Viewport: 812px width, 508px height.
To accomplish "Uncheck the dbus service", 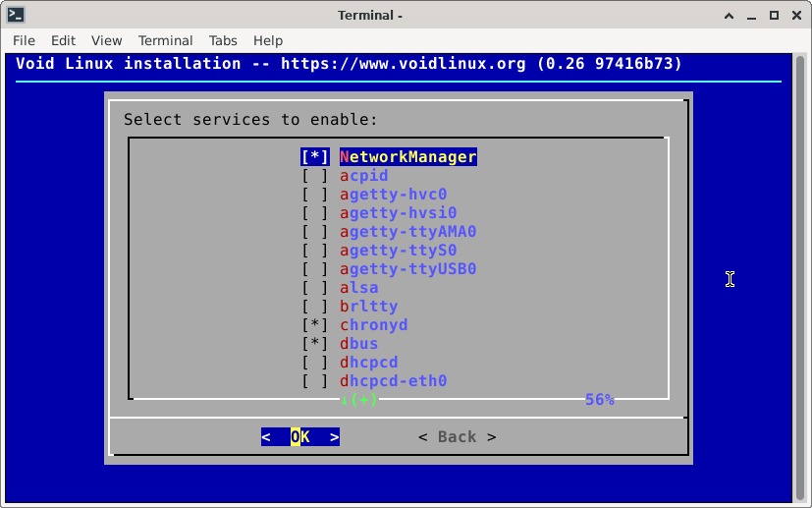I will tap(315, 344).
